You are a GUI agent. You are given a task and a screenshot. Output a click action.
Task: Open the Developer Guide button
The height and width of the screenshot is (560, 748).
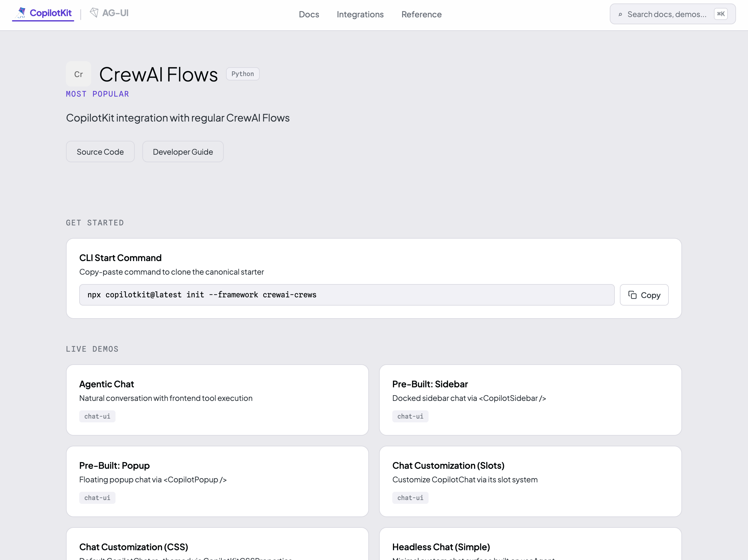click(183, 152)
